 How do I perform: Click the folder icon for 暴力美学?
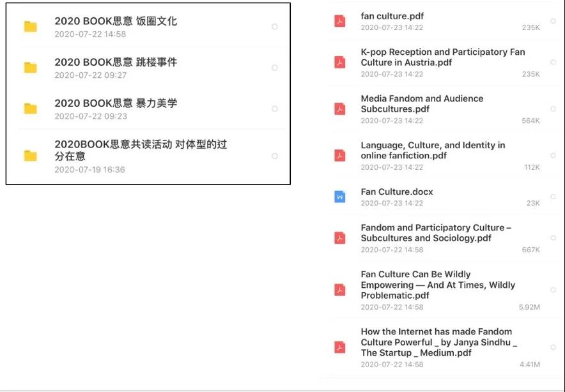30,109
